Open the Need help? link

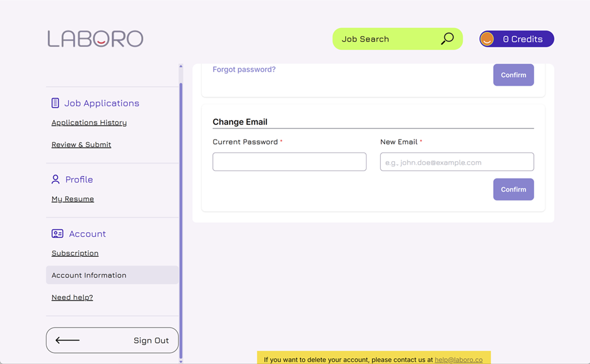pyautogui.click(x=72, y=297)
